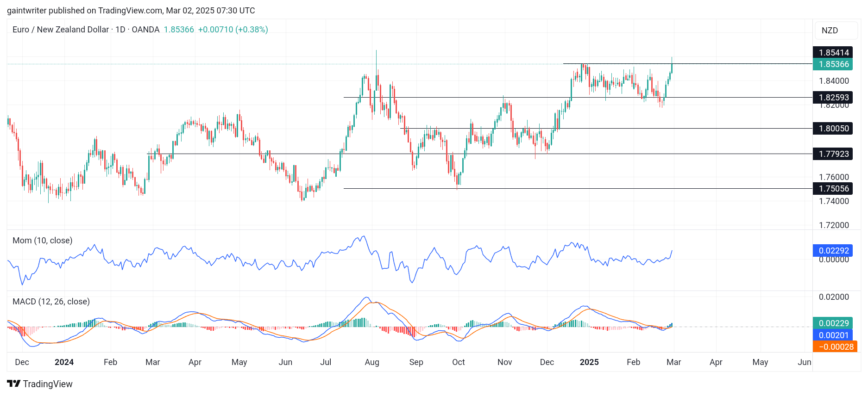Click the MACD (12, 26, close) indicator label
This screenshot has height=396, width=868.
[51, 302]
